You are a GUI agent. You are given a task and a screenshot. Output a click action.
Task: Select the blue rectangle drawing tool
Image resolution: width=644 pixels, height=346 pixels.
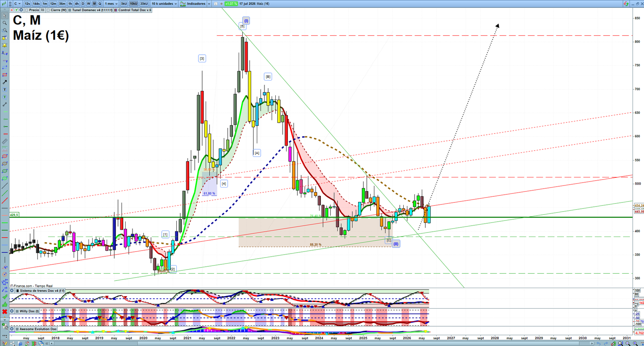click(5, 67)
